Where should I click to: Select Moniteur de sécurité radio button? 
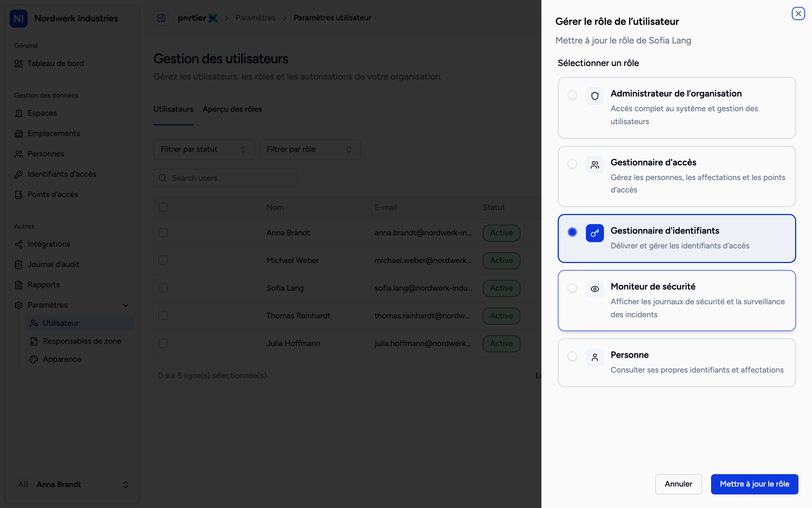click(x=572, y=288)
